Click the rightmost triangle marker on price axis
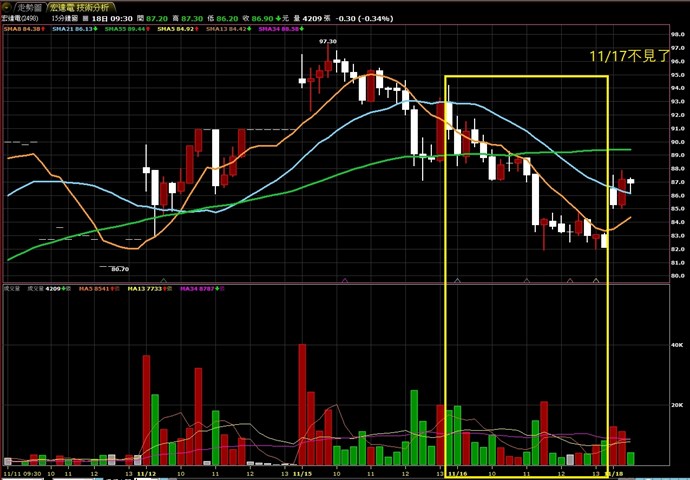The image size is (690, 480). (x=596, y=280)
